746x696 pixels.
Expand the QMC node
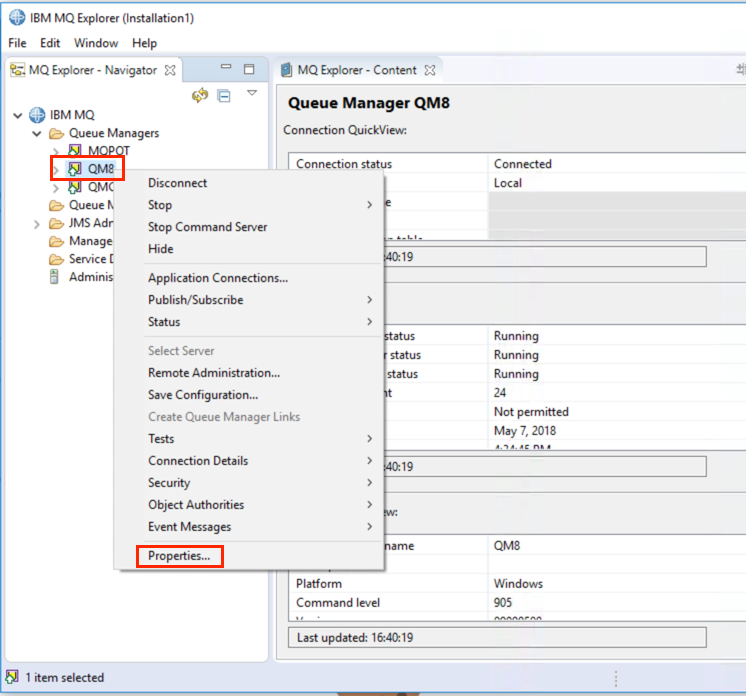click(56, 188)
